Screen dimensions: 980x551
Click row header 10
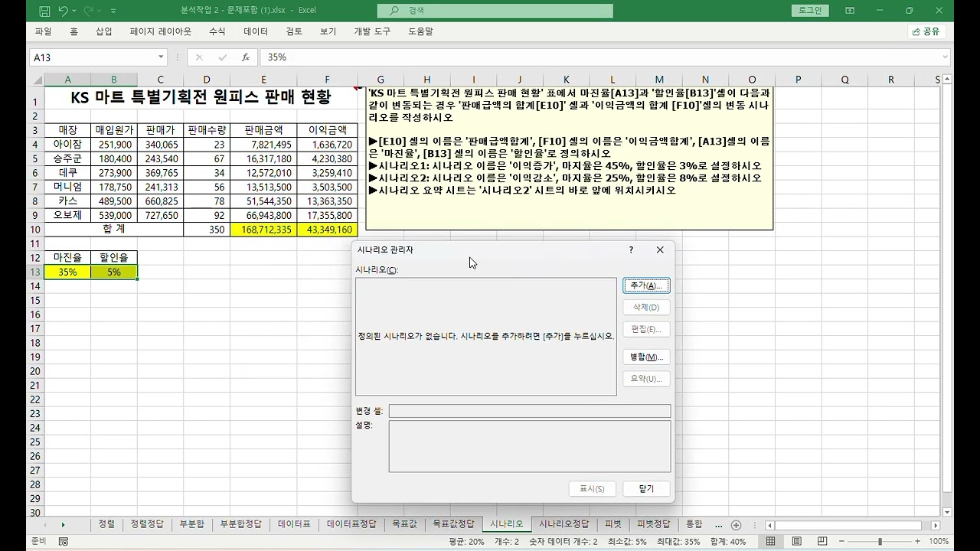tap(35, 230)
